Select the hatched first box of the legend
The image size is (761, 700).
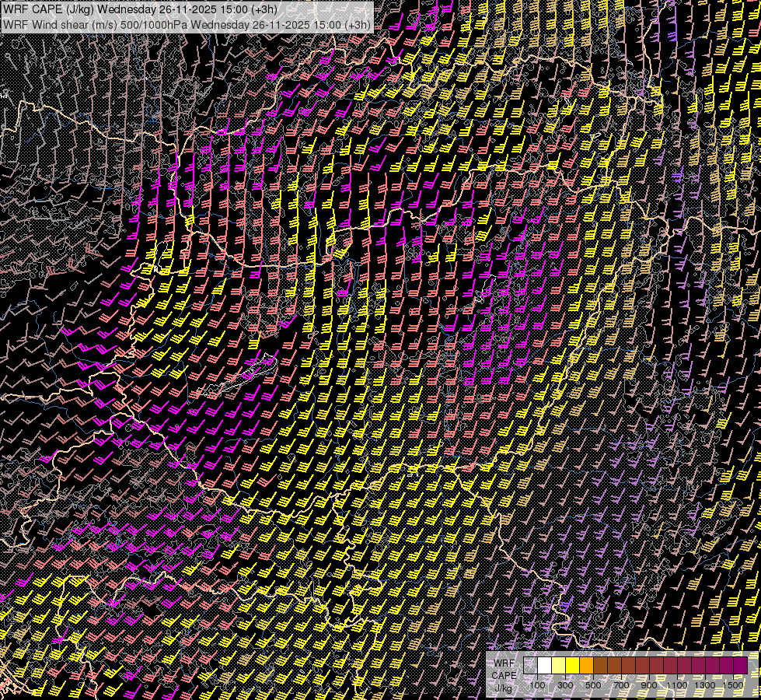pyautogui.click(x=531, y=666)
